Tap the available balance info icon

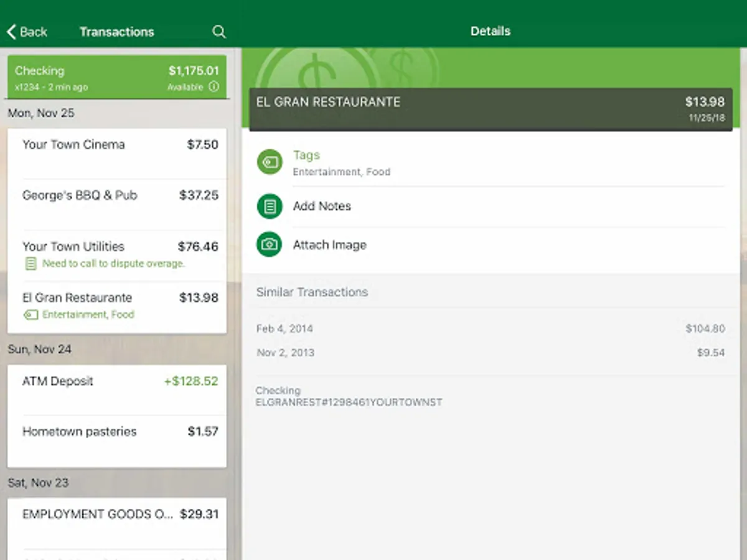214,87
